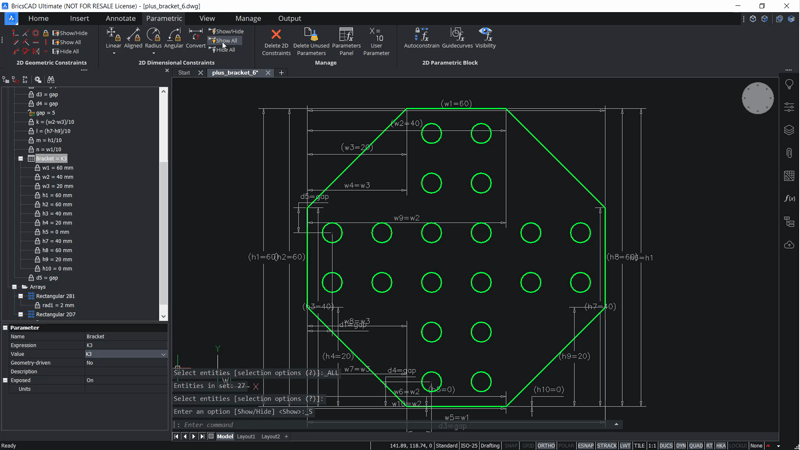Viewport: 800px width, 450px height.
Task: Toggle QUAD in the status bar
Action: click(695, 445)
